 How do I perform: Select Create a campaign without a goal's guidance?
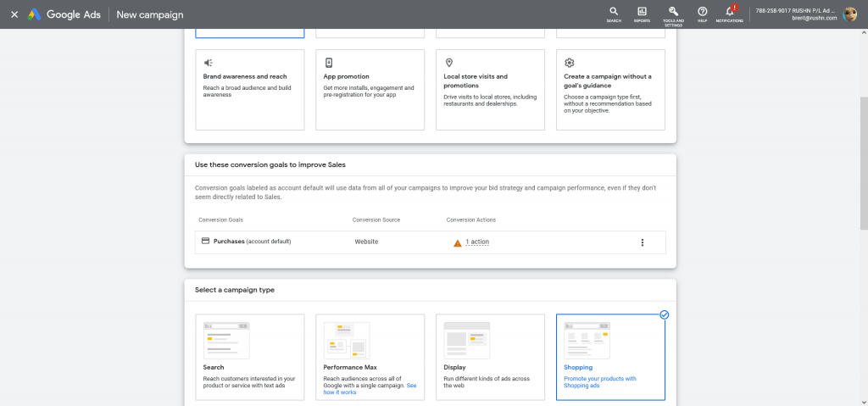coord(610,90)
